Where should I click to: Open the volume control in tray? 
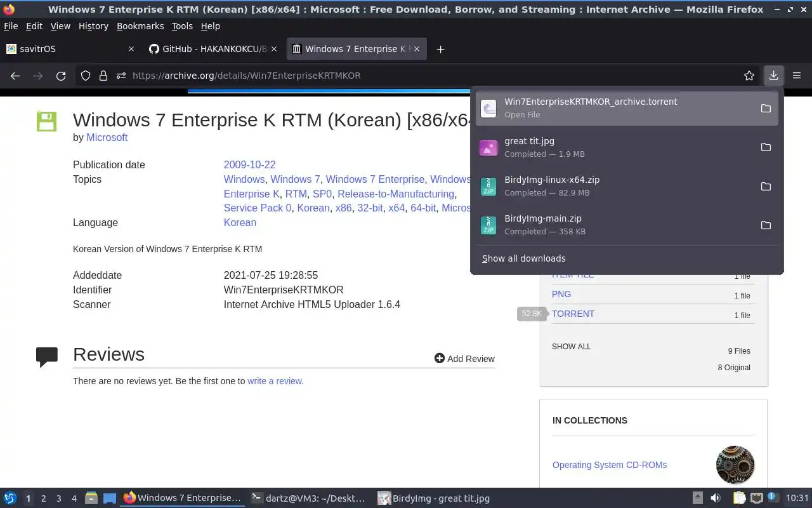[x=715, y=498]
